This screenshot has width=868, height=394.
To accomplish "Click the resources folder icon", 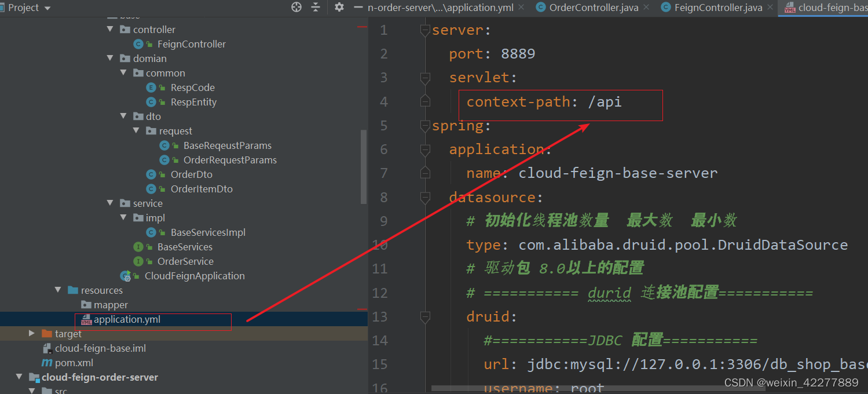I will (72, 290).
